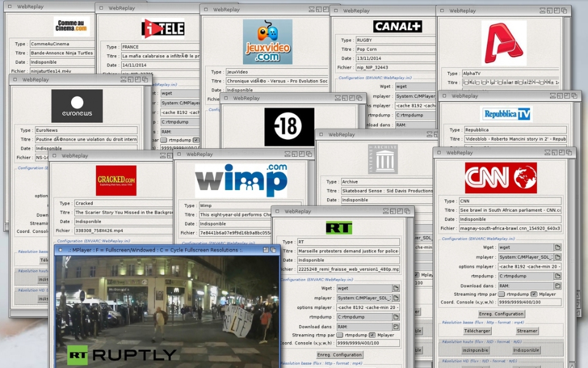Viewport: 588px width, 368px height.
Task: Click the euronews logo image
Action: 77,106
